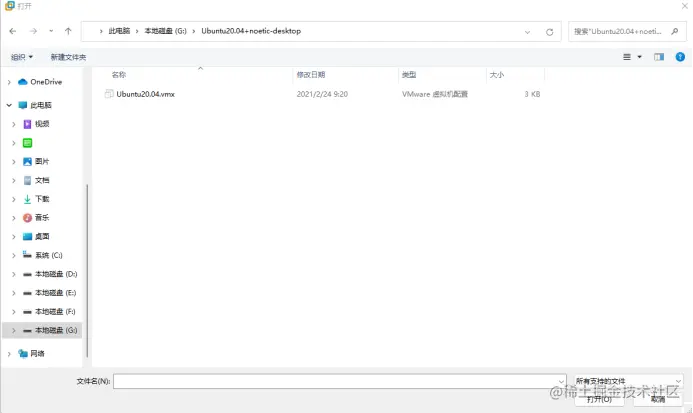Select the Ubuntu20.04.vmx file
Viewport: 693px width, 413px height.
click(x=145, y=94)
